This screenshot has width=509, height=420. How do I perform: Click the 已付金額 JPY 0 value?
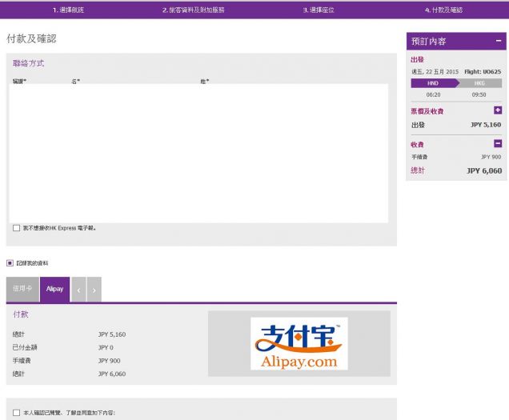point(106,348)
